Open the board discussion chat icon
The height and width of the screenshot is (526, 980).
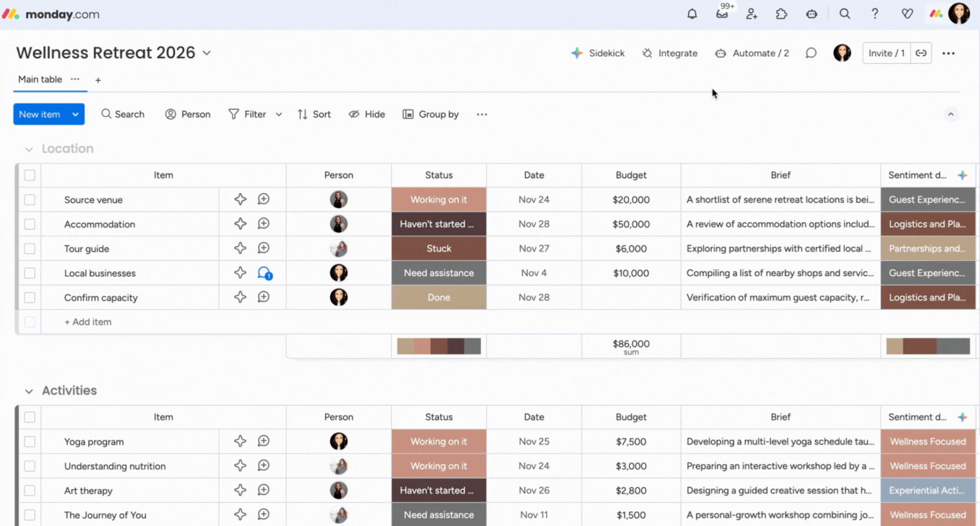[811, 53]
